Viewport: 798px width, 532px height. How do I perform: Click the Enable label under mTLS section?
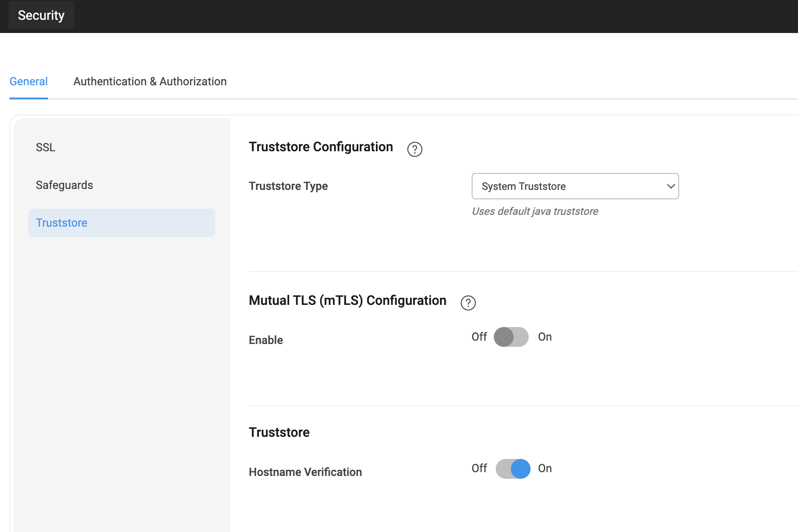[x=266, y=340]
